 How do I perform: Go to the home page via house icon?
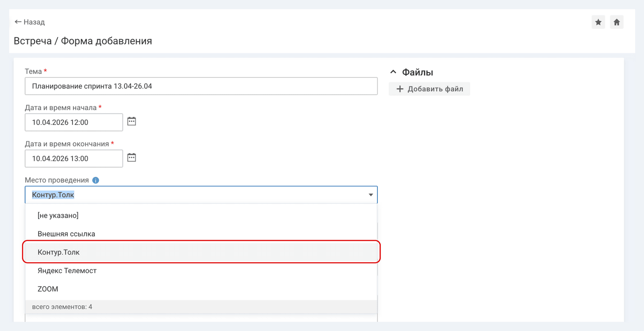[617, 22]
